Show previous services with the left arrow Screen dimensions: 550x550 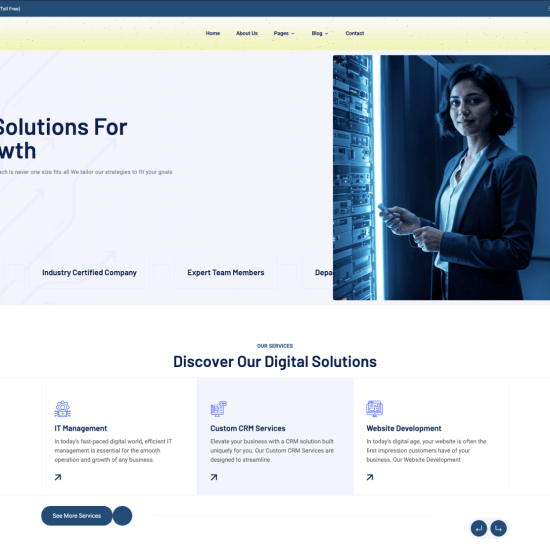click(479, 528)
